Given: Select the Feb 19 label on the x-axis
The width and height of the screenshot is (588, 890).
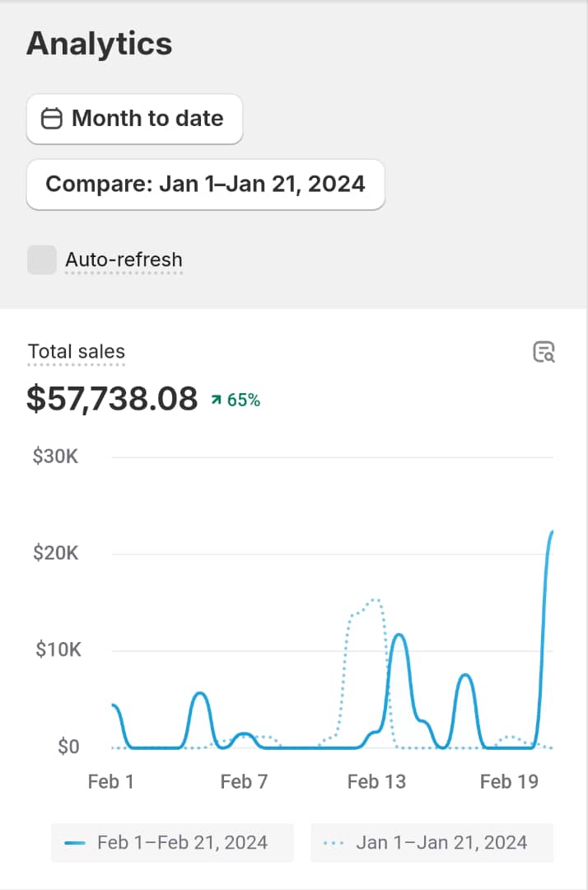Looking at the screenshot, I should [509, 781].
